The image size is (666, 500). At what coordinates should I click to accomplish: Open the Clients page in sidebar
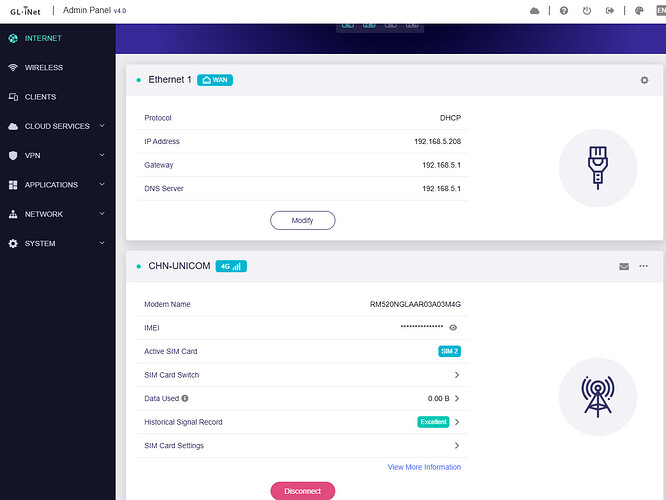tap(40, 97)
